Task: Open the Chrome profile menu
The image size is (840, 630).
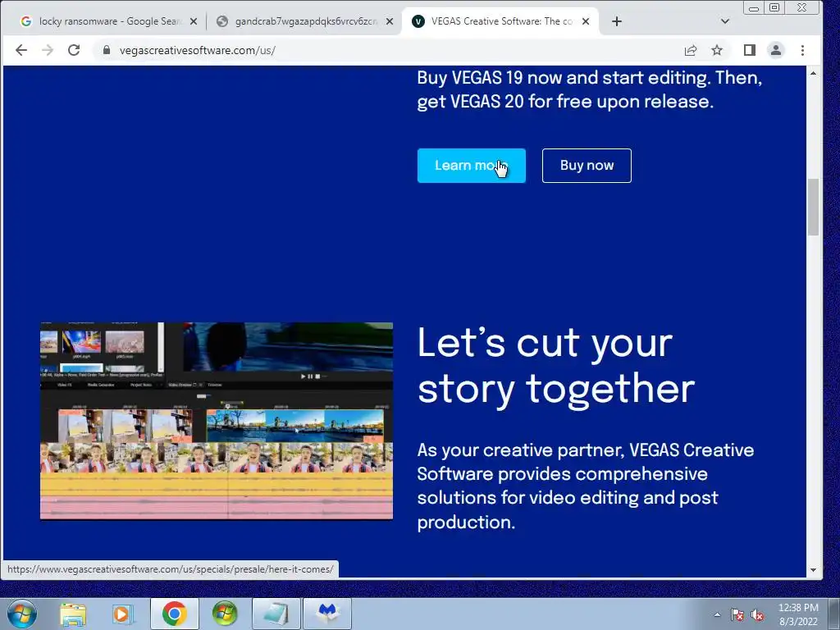Action: point(776,50)
